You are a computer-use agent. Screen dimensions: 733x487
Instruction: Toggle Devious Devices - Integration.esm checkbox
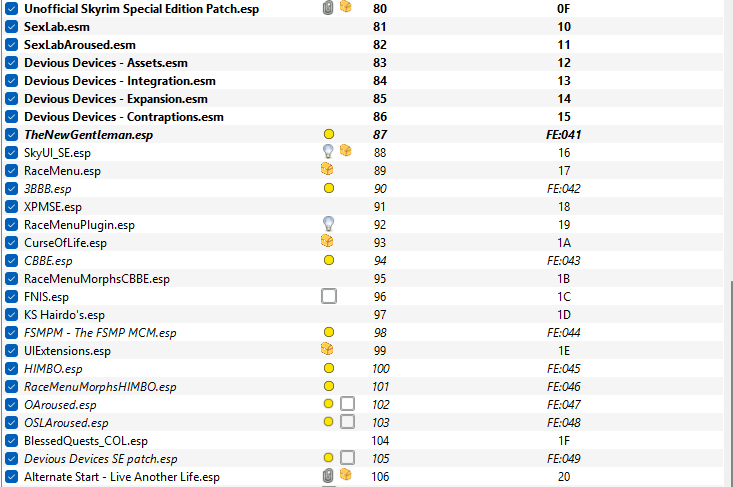pyautogui.click(x=12, y=81)
